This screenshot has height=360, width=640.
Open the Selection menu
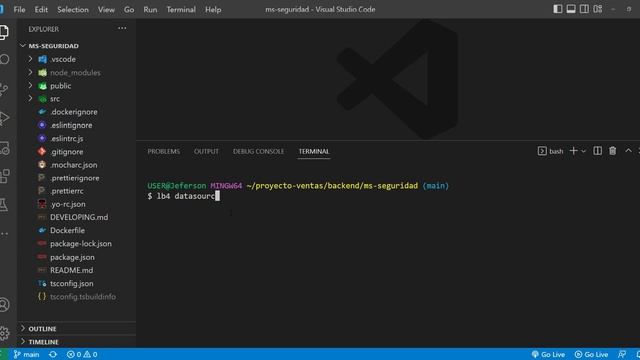[x=73, y=9]
